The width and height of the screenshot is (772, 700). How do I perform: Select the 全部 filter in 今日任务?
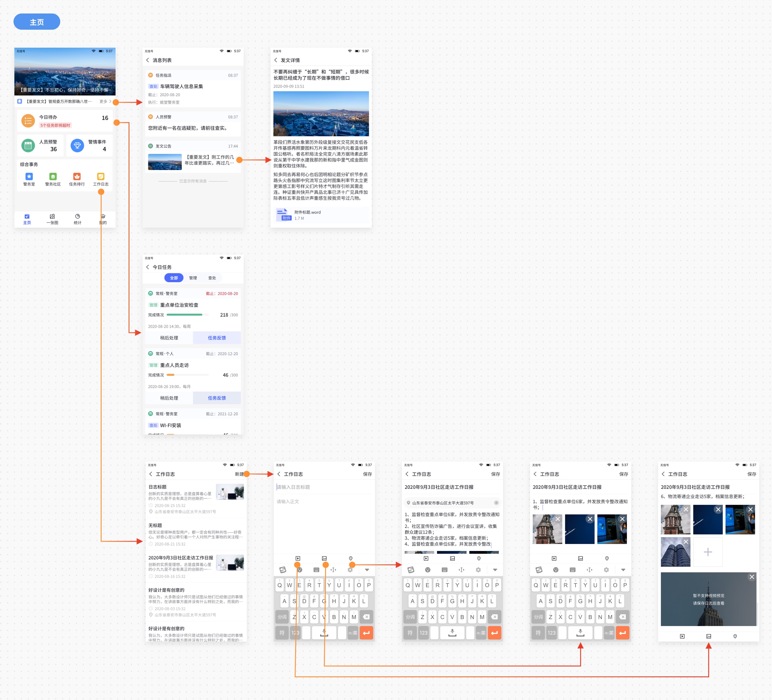(x=174, y=278)
